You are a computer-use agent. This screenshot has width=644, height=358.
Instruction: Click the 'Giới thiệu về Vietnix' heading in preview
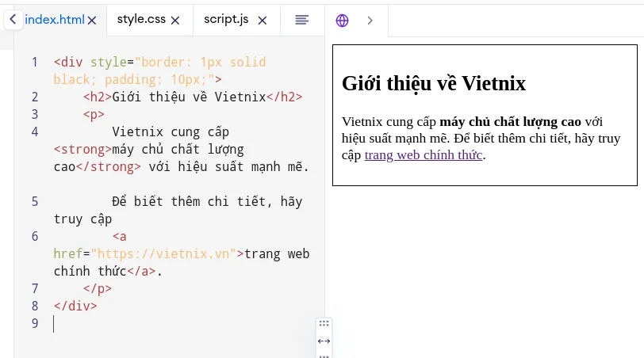point(434,83)
